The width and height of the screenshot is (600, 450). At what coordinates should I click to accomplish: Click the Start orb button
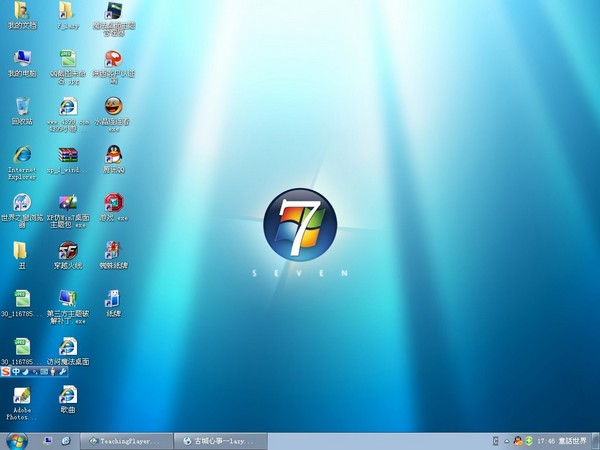coord(15,440)
